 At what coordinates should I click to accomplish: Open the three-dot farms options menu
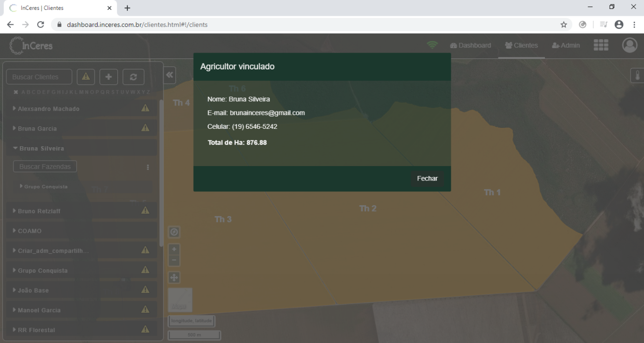(148, 168)
